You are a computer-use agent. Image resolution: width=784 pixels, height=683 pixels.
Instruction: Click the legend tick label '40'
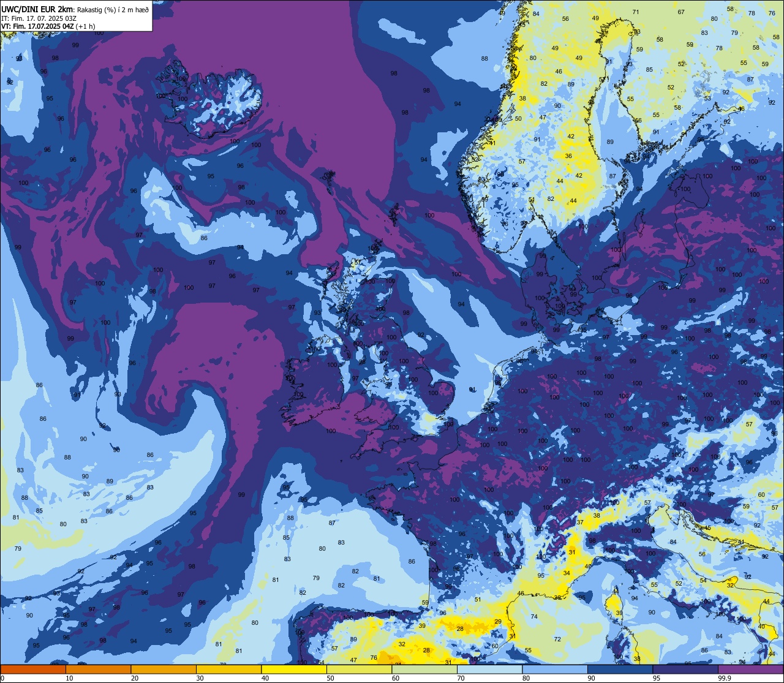[x=265, y=678]
